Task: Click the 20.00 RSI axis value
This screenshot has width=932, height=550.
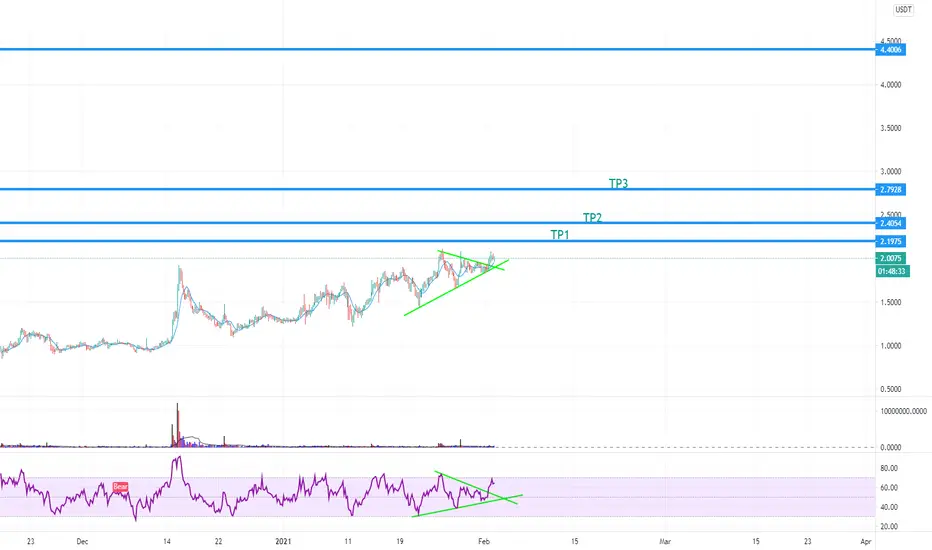Action: coord(889,527)
